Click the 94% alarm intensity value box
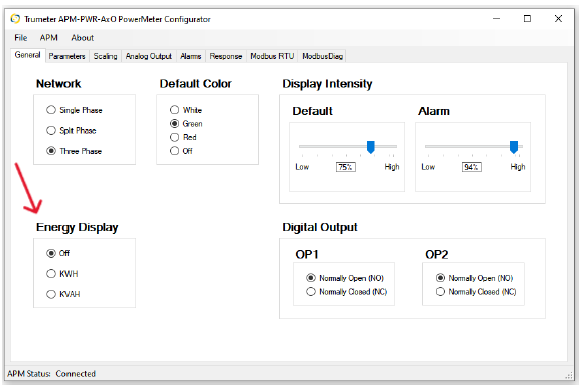This screenshot has width=580, height=389. tap(472, 167)
